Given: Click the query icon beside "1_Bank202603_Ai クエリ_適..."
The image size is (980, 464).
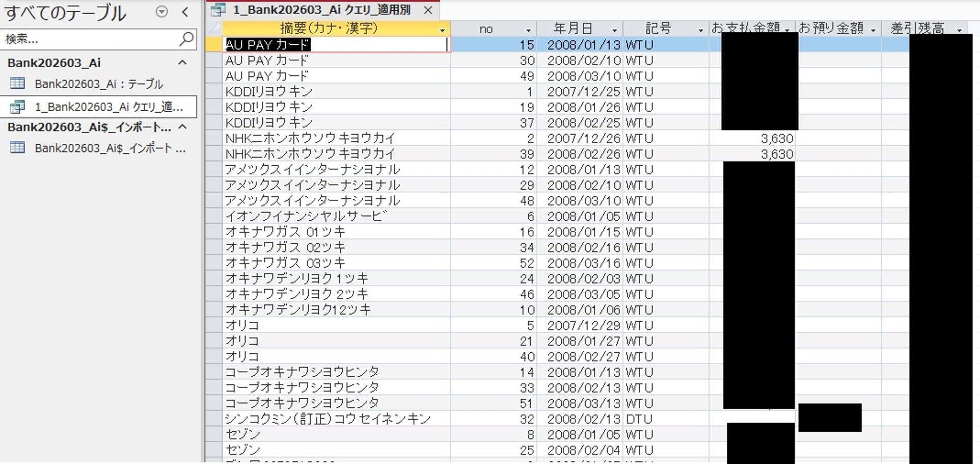Looking at the screenshot, I should click(x=18, y=107).
